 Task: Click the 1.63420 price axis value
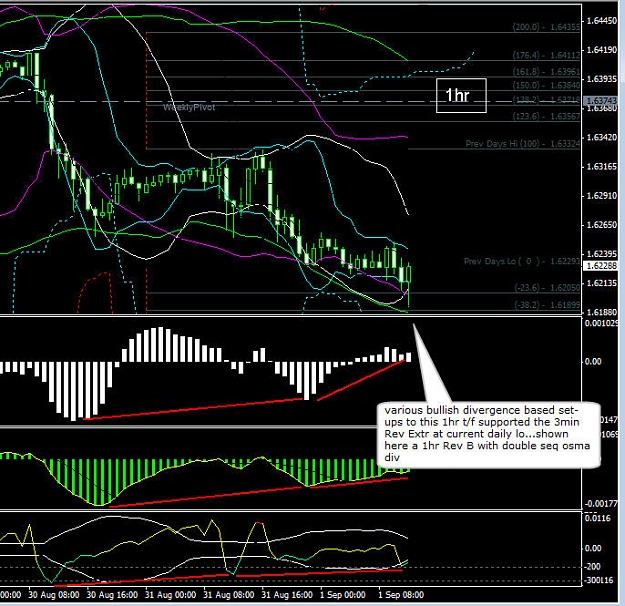coord(601,138)
